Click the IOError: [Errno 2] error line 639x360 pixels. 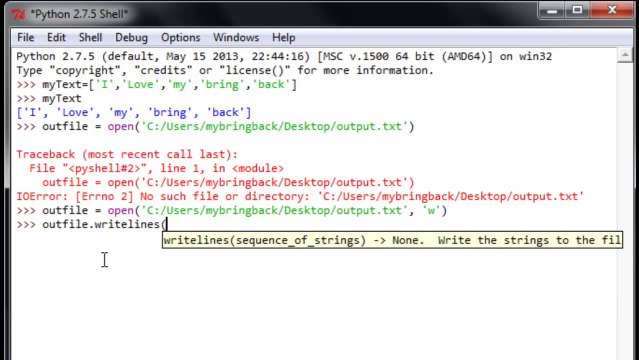300,197
